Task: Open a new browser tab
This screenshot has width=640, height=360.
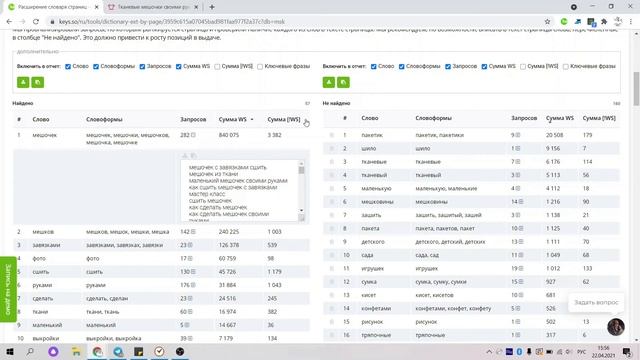Action: pyautogui.click(x=212, y=7)
